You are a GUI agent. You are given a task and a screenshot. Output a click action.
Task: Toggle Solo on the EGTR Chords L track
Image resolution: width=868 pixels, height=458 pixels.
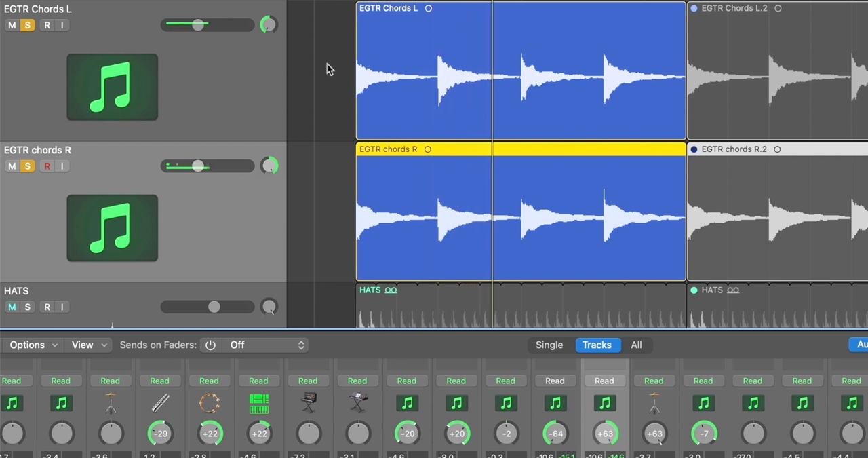27,25
